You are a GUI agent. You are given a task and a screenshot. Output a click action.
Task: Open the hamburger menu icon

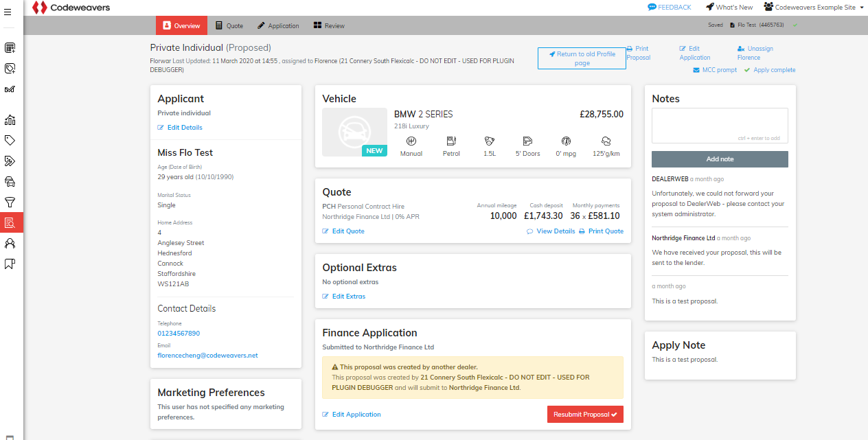[8, 12]
